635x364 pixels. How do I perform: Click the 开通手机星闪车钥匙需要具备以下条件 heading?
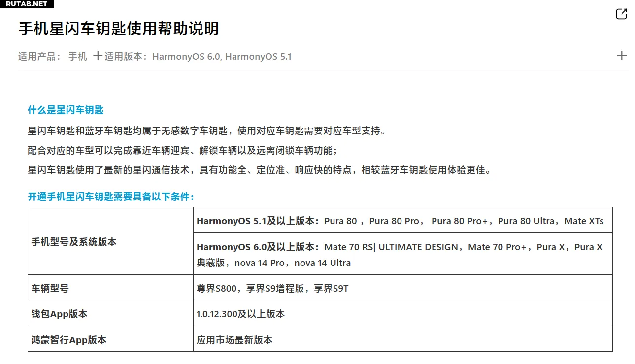coord(111,197)
